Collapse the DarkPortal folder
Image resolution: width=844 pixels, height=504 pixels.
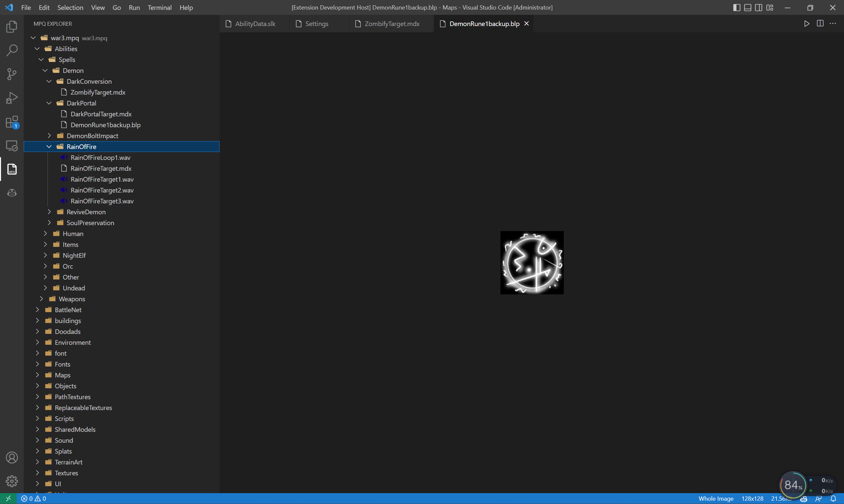49,103
